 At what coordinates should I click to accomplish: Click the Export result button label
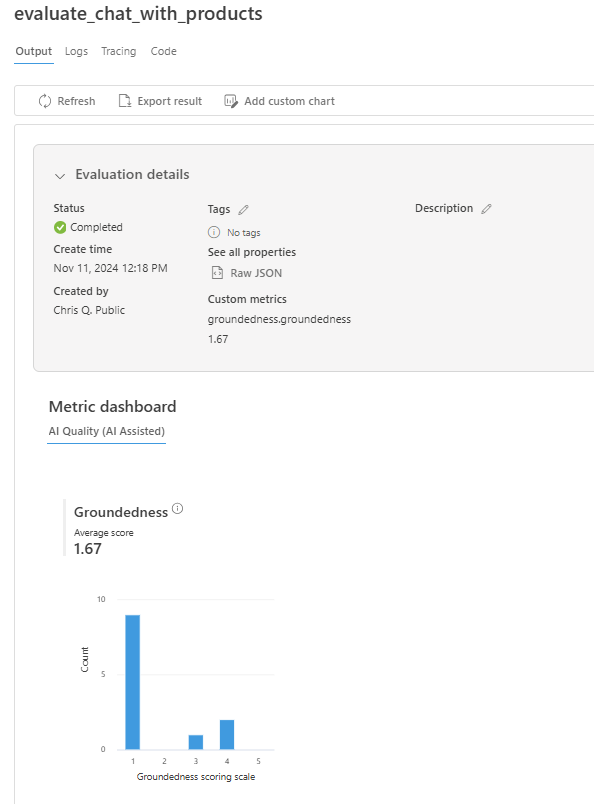(x=170, y=101)
